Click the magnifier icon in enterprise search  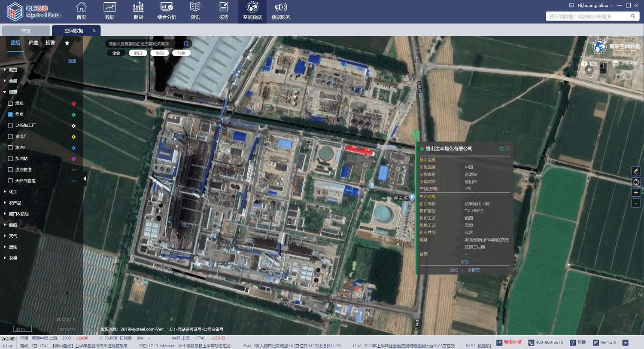pos(186,44)
